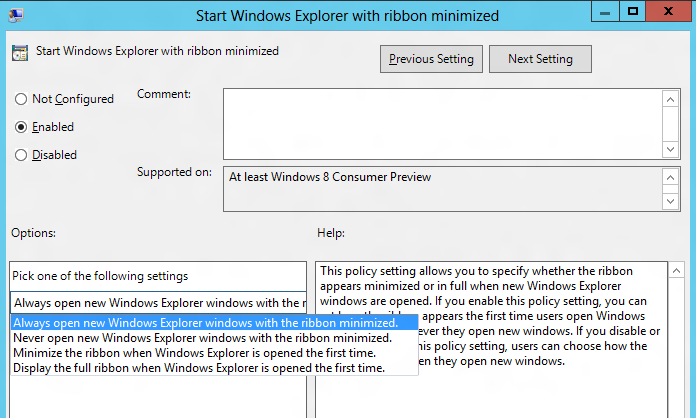Click the Previous Setting button

pyautogui.click(x=431, y=59)
